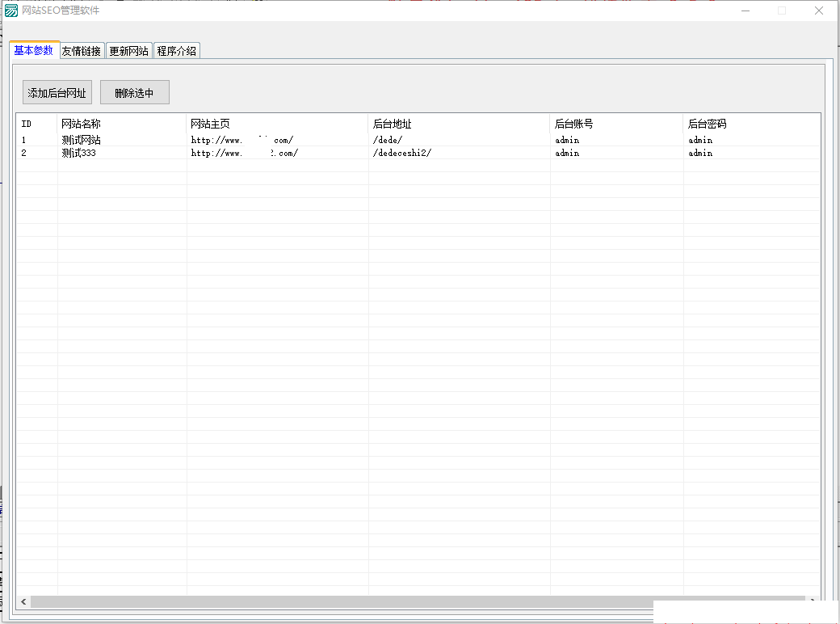
Task: Click the 网站主页 column header
Action: 211,124
